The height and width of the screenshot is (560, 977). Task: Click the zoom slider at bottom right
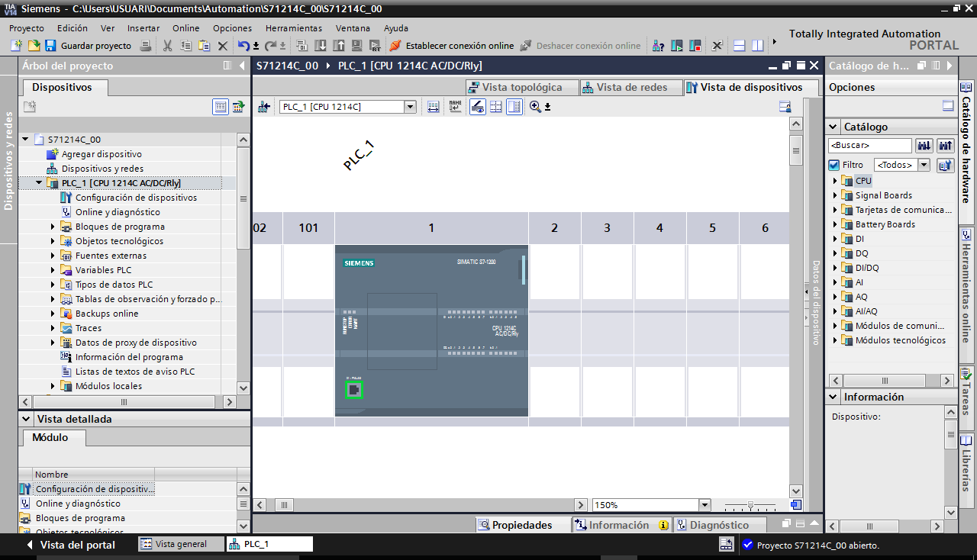pyautogui.click(x=750, y=505)
